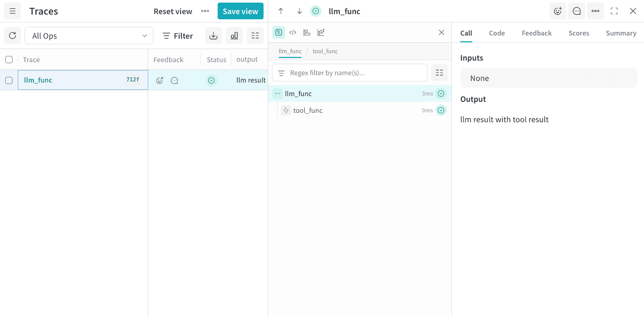Close the trace tree panel
Screen dimensions: 644x316
click(442, 32)
